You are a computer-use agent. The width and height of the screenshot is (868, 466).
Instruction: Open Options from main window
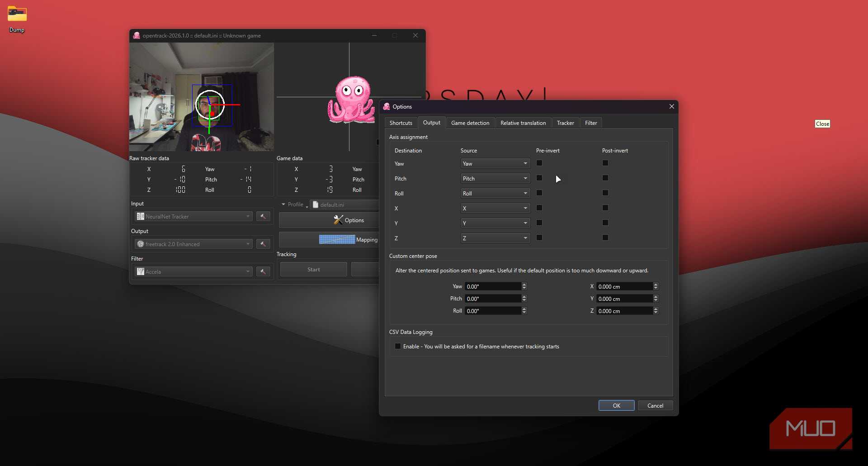[x=329, y=220]
